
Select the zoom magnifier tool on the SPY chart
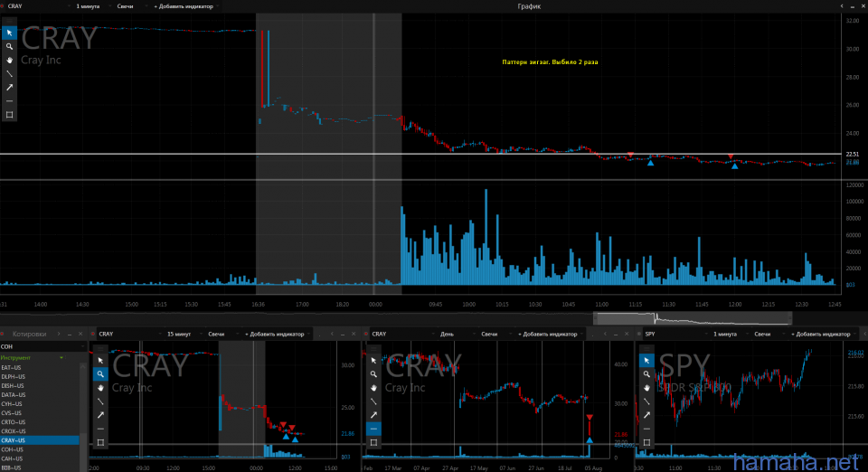point(646,374)
